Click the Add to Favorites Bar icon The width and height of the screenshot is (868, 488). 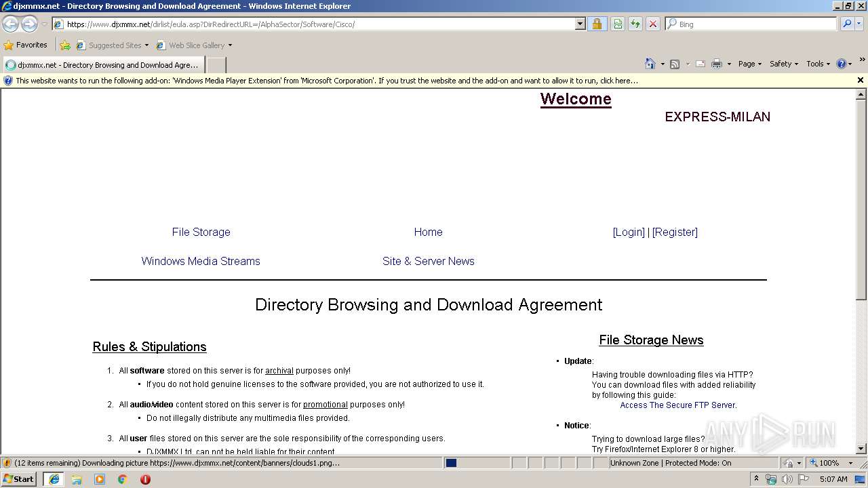click(65, 45)
